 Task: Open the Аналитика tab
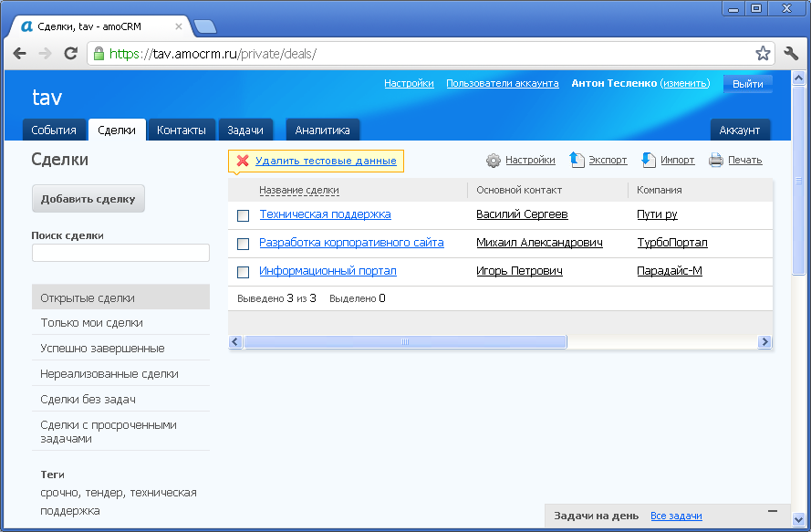[x=322, y=129]
